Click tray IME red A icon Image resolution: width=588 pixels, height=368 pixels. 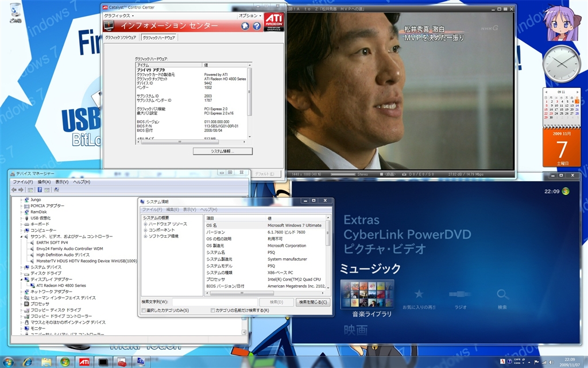pyautogui.click(x=502, y=362)
